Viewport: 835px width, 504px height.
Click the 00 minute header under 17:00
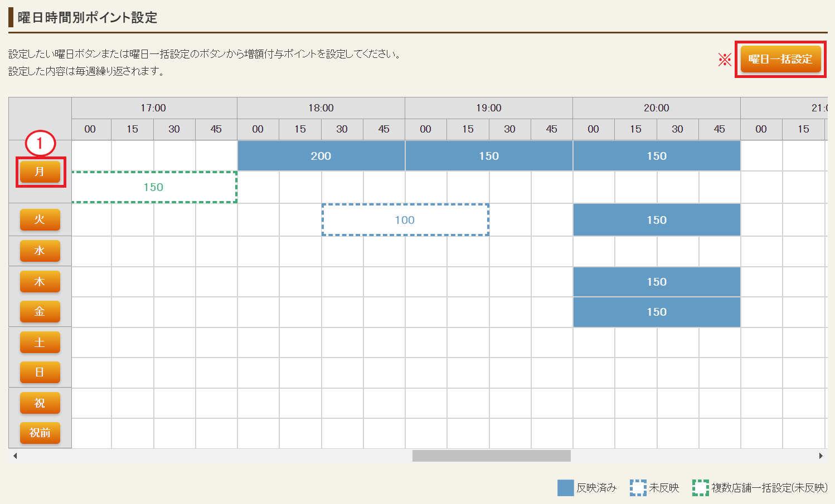click(x=90, y=129)
